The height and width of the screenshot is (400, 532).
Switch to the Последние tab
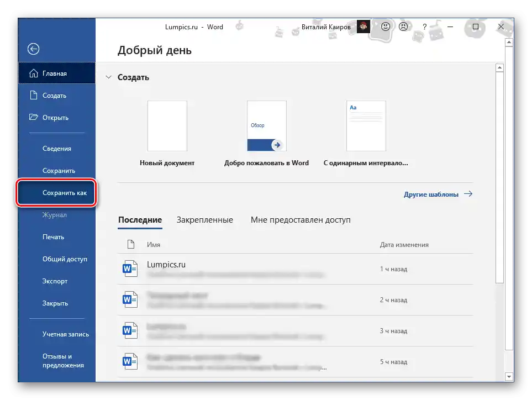point(140,220)
